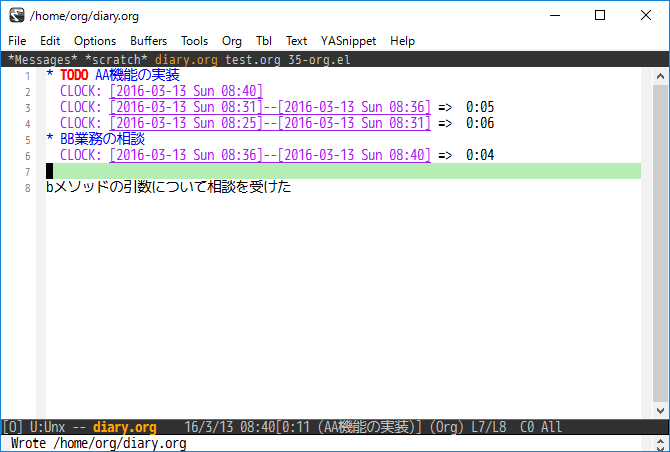Click the scrollbar up arrow

[x=660, y=76]
